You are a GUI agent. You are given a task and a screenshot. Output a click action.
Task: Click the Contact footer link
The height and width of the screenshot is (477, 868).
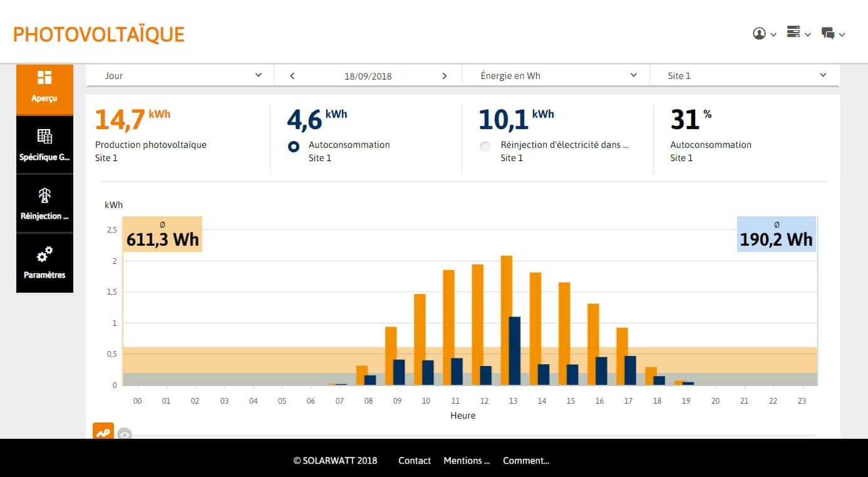[415, 461]
